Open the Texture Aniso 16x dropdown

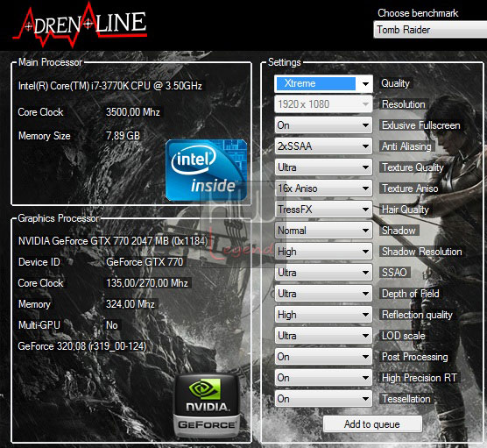(323, 188)
